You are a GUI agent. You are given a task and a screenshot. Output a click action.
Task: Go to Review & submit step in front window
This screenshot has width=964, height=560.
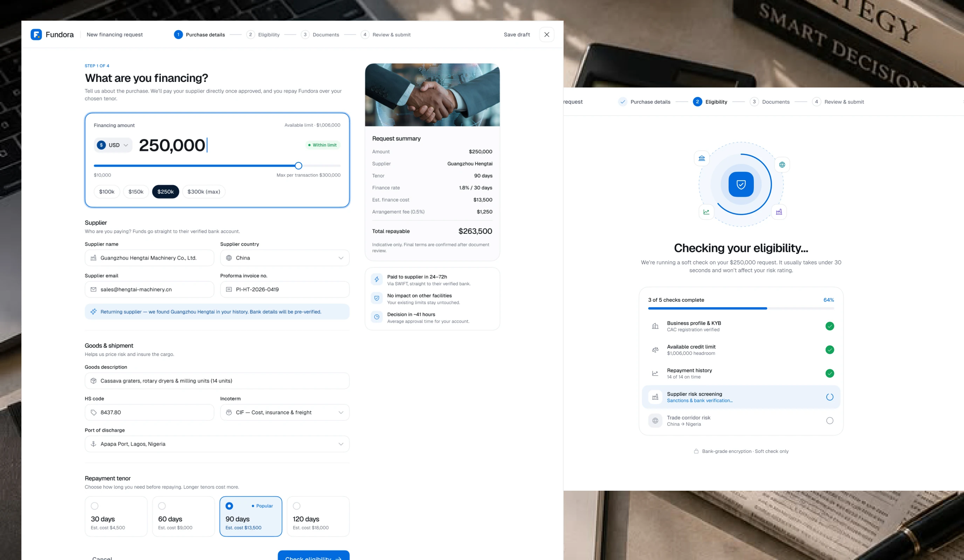tap(386, 34)
